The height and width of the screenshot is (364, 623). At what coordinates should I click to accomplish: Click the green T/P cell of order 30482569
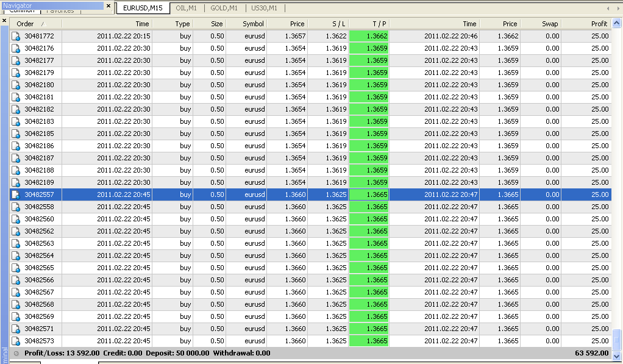pyautogui.click(x=369, y=317)
